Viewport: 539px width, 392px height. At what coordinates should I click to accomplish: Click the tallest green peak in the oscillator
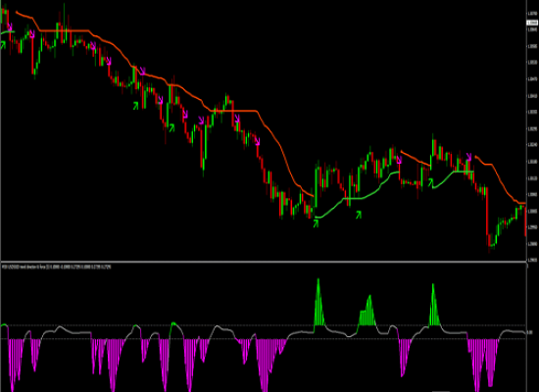tap(319, 302)
